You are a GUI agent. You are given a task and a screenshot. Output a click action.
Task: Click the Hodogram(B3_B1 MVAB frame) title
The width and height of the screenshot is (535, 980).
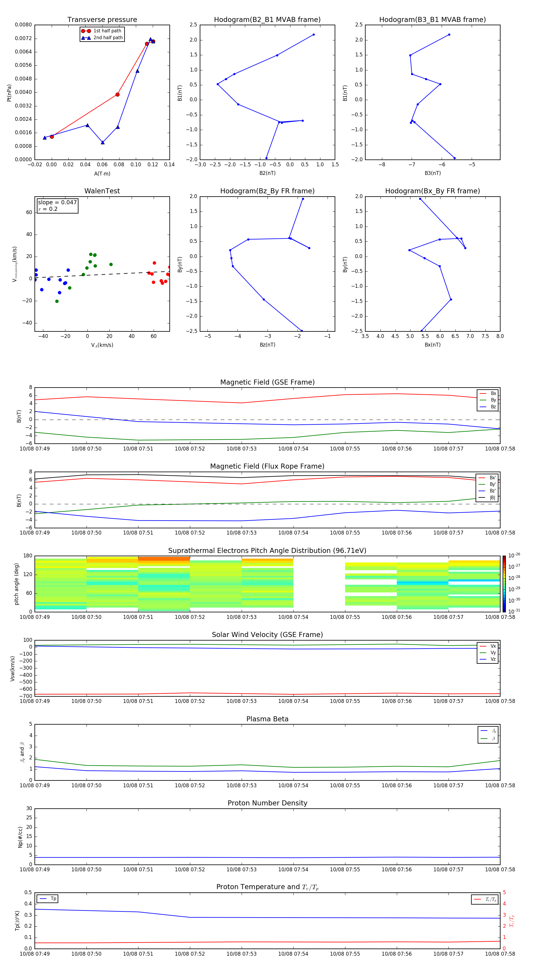pos(432,19)
